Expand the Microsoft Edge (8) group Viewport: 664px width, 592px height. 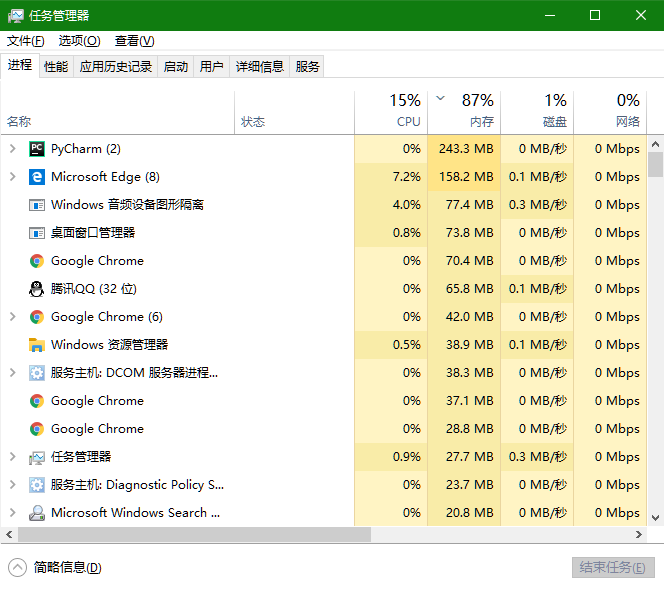[x=13, y=177]
